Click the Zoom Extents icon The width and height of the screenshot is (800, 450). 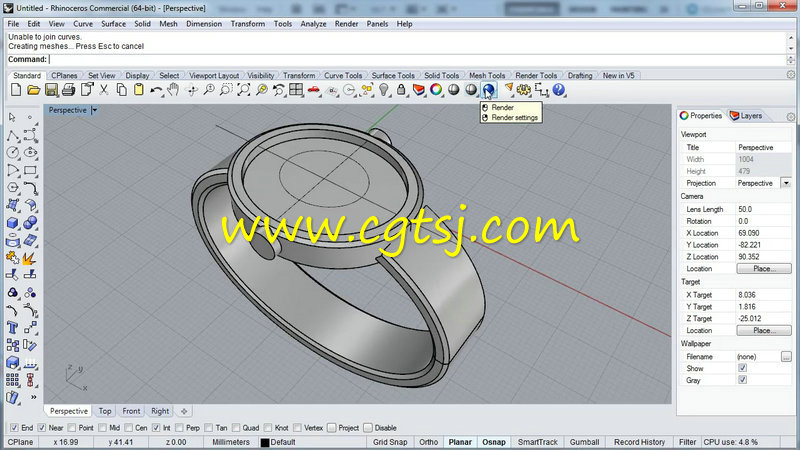pos(244,90)
